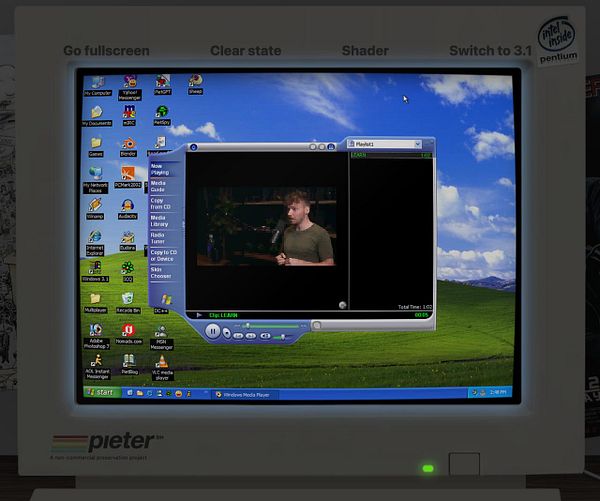Open My Network Places icon
This screenshot has width=600, height=501.
pos(95,180)
